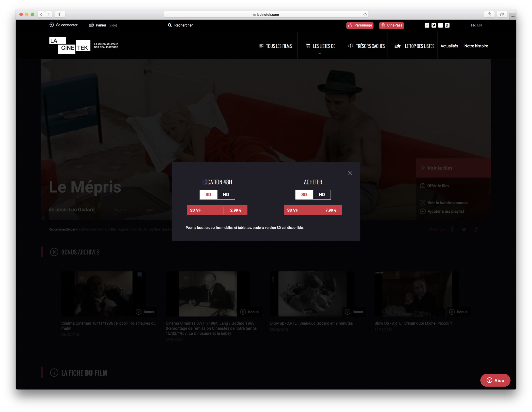Viewport: 532px width, 412px height.
Task: Play Voir la bande-annonce trailer
Action: click(443, 203)
